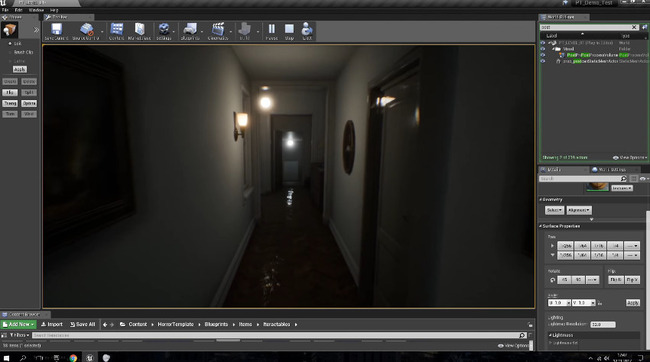Collapse the Lightmass section
Image resolution: width=650 pixels, height=362 pixels.
pyautogui.click(x=551, y=335)
